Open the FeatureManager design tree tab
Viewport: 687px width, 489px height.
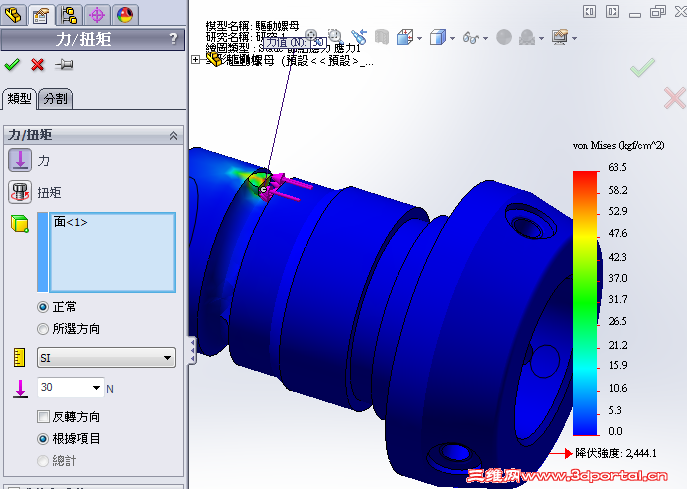13,15
